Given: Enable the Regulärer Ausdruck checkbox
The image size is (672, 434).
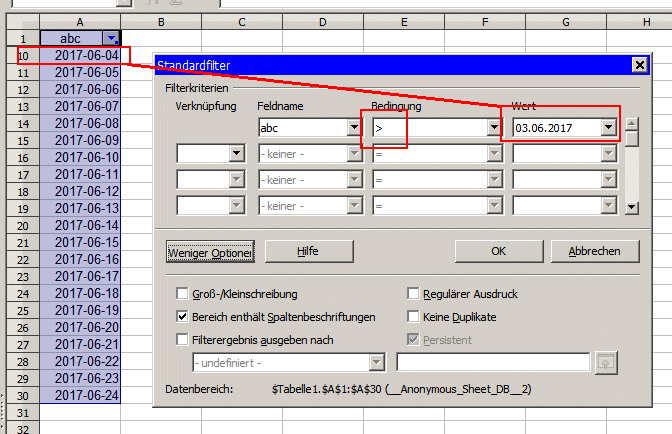Looking at the screenshot, I should click(414, 294).
